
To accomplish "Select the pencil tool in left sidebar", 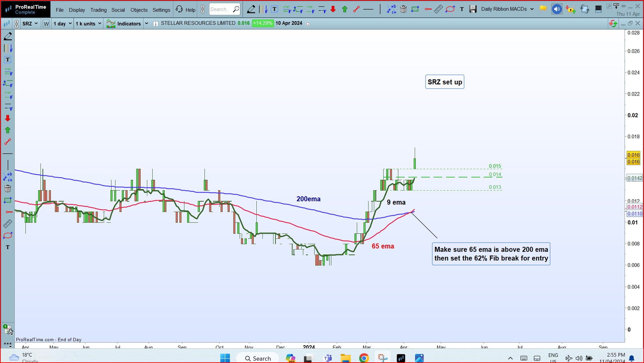I will pyautogui.click(x=8, y=36).
